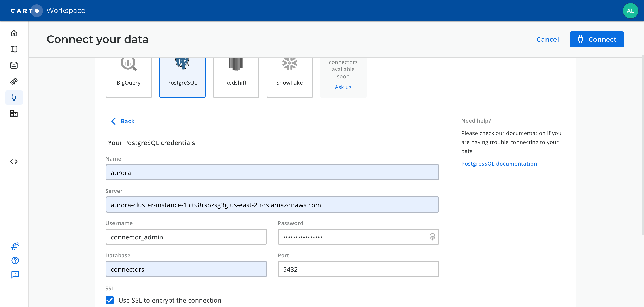Click the Workspace label in header
Image resolution: width=644 pixels, height=307 pixels.
point(66,11)
